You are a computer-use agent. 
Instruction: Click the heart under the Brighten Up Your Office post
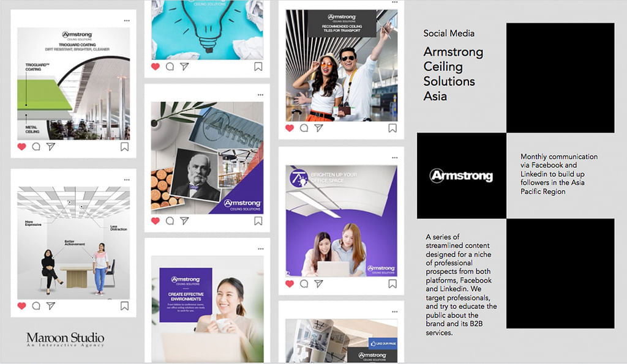click(x=290, y=284)
